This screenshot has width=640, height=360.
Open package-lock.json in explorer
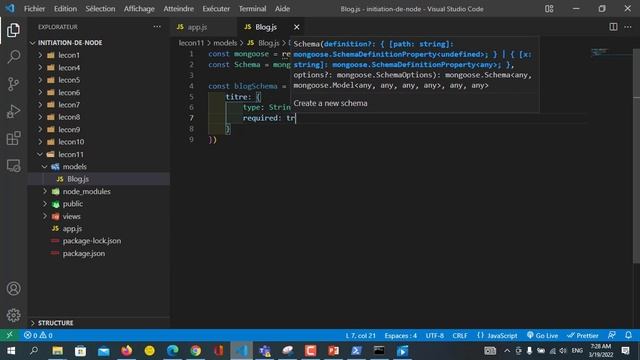point(99,241)
